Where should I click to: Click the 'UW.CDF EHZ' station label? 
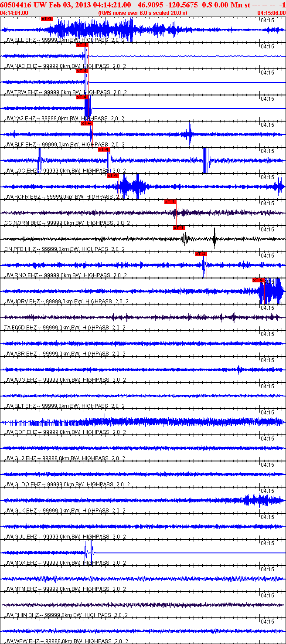point(20,432)
